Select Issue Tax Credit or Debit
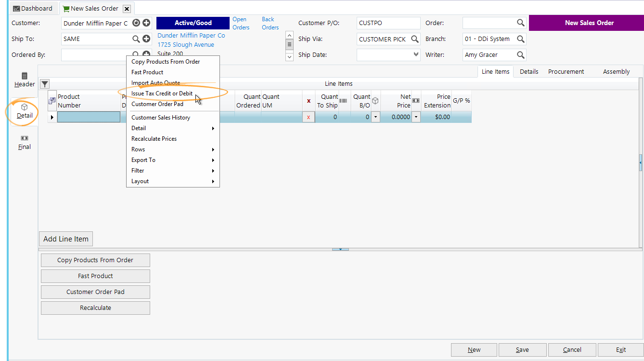Screen dimensions: 644x361 pos(162,94)
